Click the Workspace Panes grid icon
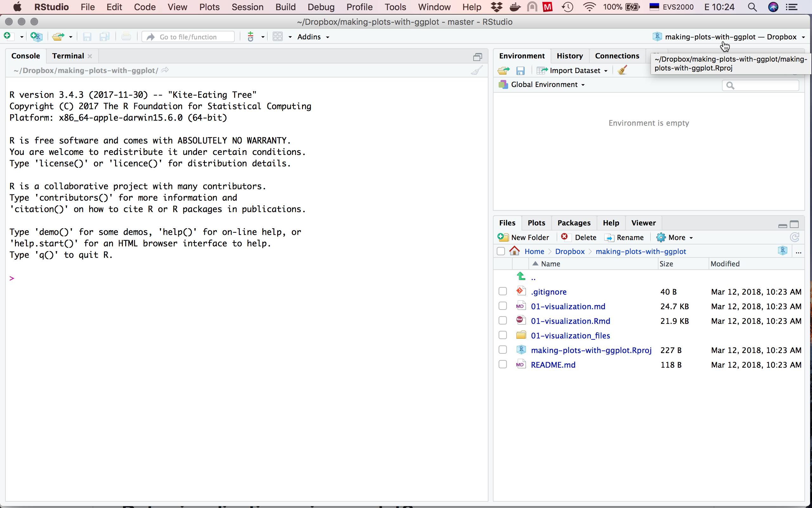This screenshot has height=508, width=812. 278,37
